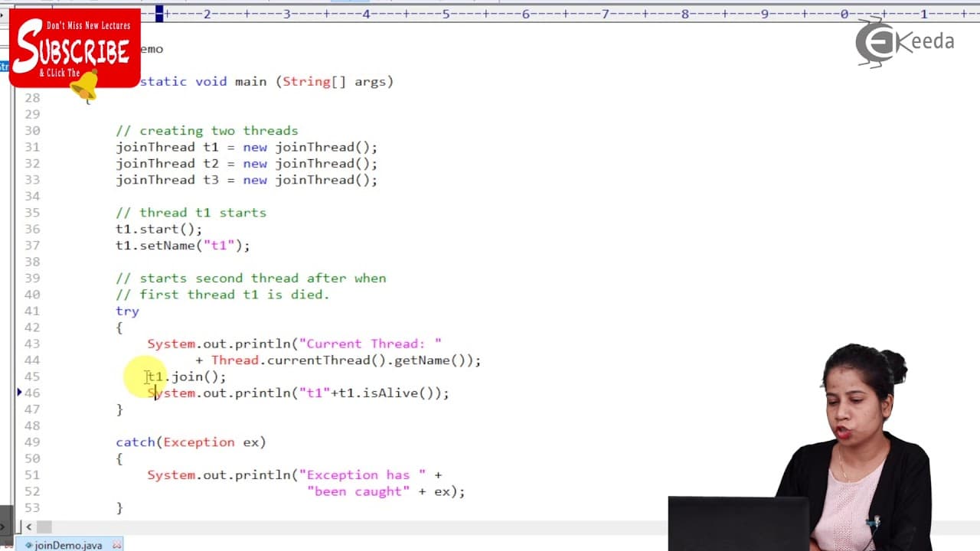Click the statement t1.setName("t1");
Image resolution: width=980 pixels, height=551 pixels.
click(x=183, y=245)
